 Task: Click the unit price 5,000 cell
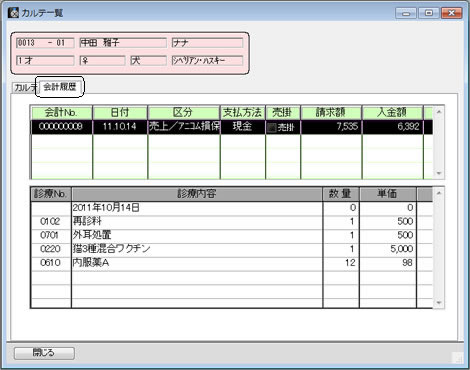(x=388, y=249)
